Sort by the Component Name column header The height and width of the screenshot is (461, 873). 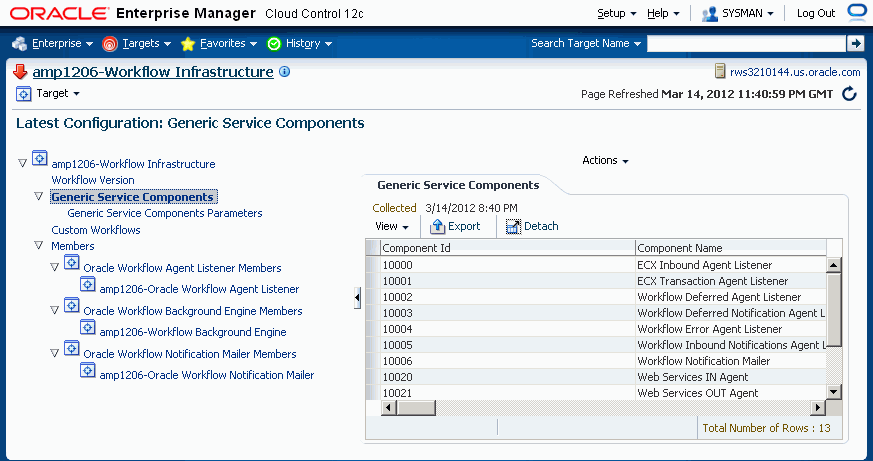730,248
